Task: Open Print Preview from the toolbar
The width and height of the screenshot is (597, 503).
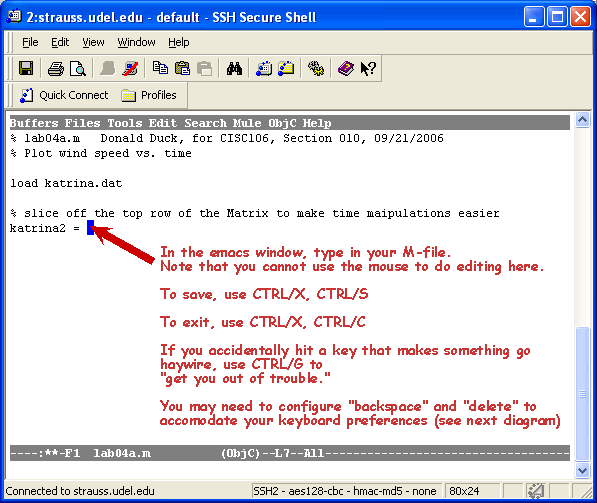Action: coord(78,69)
